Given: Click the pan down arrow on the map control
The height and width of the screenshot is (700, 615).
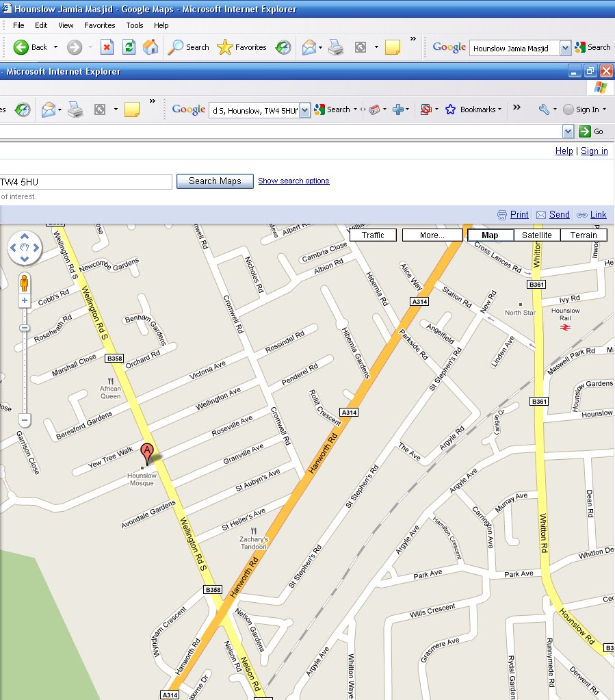Looking at the screenshot, I should coord(25,259).
